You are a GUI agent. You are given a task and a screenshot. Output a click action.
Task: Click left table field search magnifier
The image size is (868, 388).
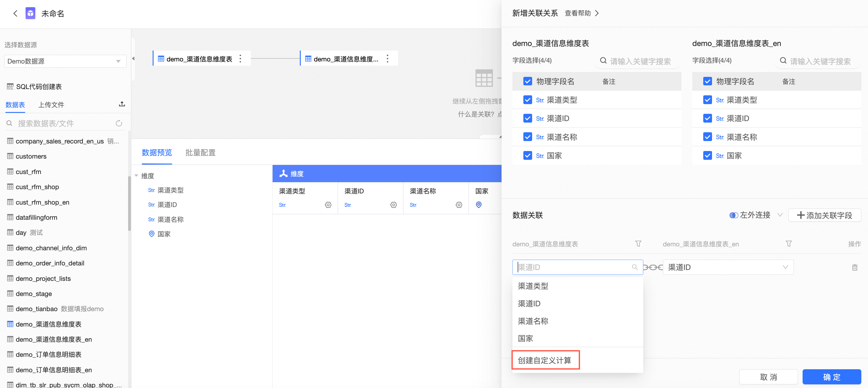pos(603,61)
